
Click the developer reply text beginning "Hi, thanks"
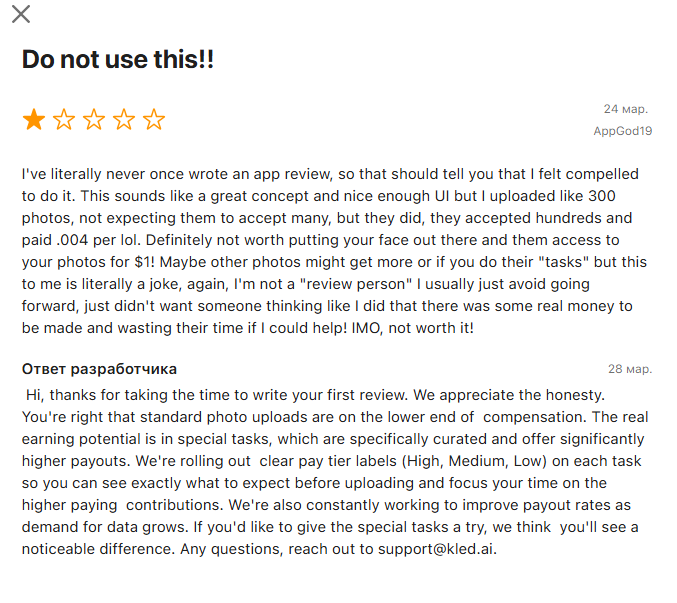pos(335,472)
